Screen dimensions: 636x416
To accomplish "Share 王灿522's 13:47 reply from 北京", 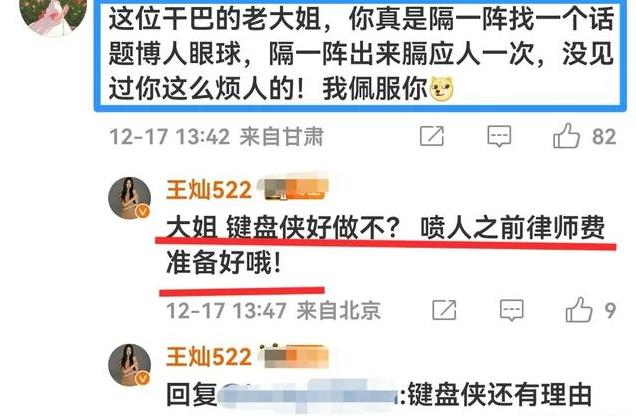I will pyautogui.click(x=444, y=310).
